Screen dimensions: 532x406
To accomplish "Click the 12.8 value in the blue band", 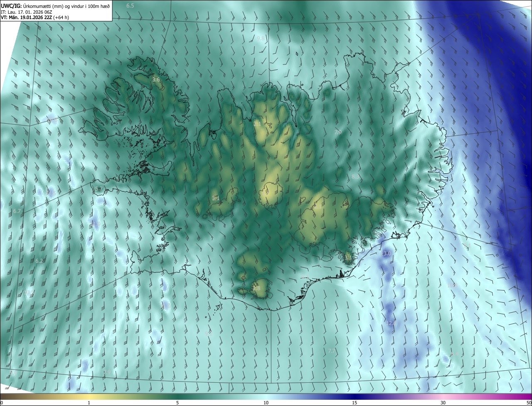I will point(390,323).
